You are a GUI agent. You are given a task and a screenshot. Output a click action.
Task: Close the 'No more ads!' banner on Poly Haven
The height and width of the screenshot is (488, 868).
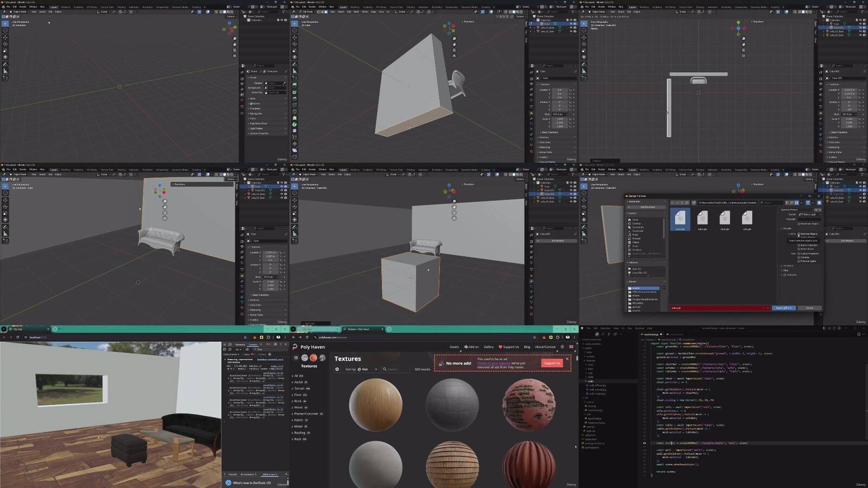567,359
